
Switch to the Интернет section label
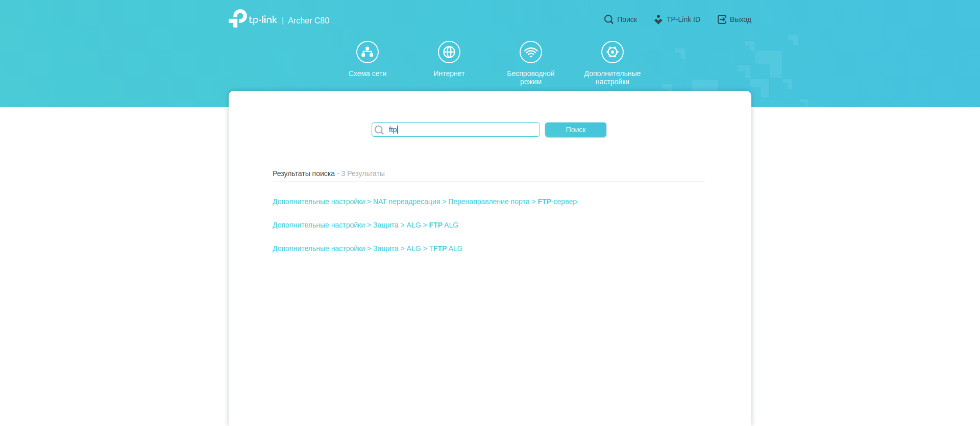pos(449,73)
